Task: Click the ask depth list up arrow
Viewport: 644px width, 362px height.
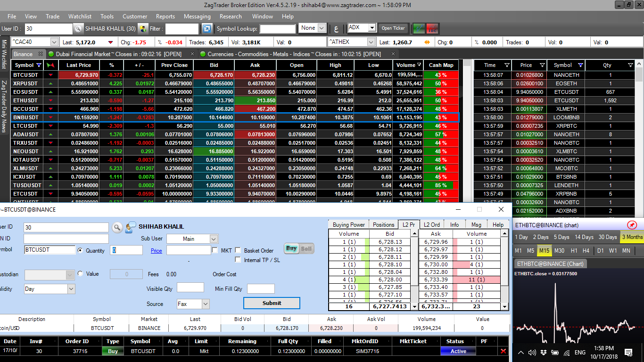Action: coord(505,234)
